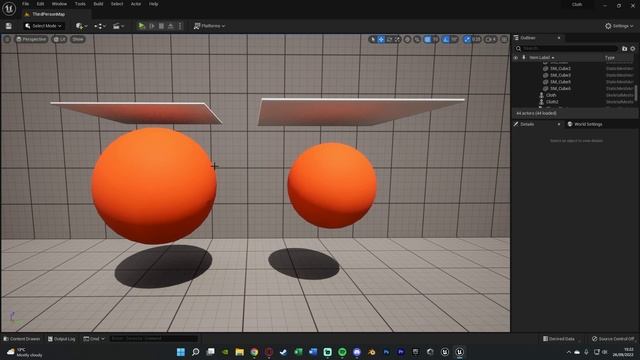Select the Cloth actor in the Outliner
The width and height of the screenshot is (640, 360).
click(x=551, y=95)
